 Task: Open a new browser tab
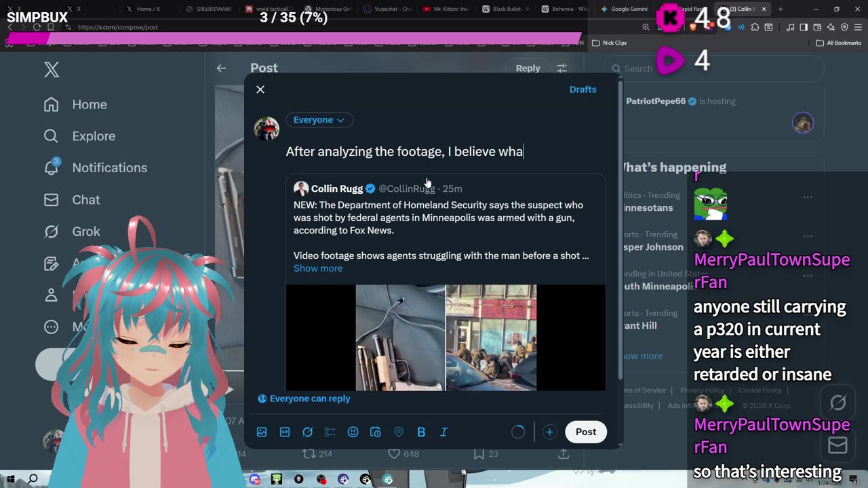[x=781, y=9]
